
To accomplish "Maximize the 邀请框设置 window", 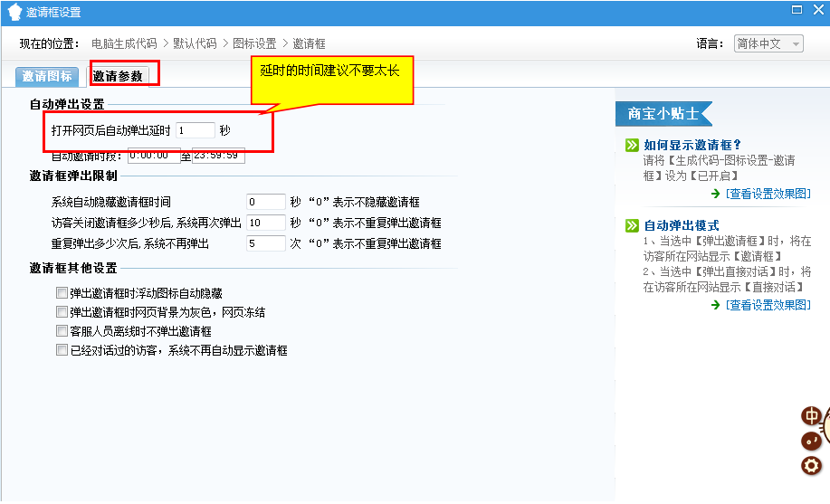I will [x=797, y=10].
